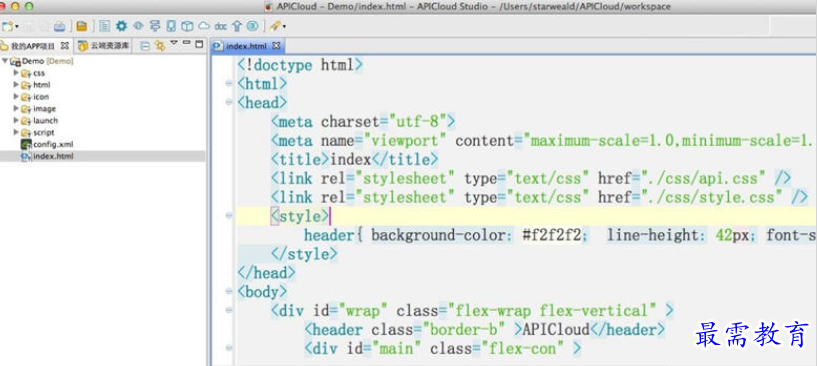Click the cloud toolbar icon
Viewport: 817px width, 366px height.
click(204, 26)
